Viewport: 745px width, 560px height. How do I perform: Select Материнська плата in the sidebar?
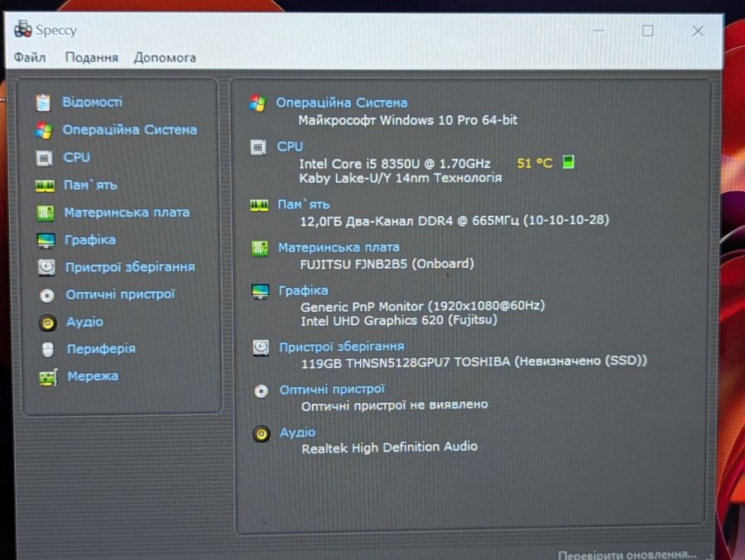click(x=127, y=213)
